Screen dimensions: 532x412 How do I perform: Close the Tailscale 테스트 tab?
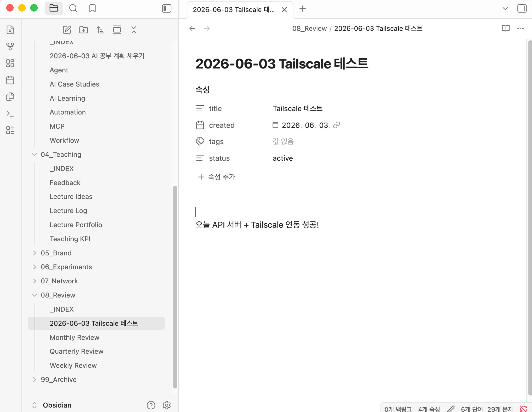click(284, 10)
